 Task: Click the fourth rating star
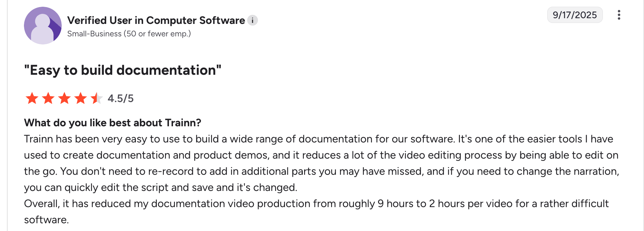click(81, 98)
